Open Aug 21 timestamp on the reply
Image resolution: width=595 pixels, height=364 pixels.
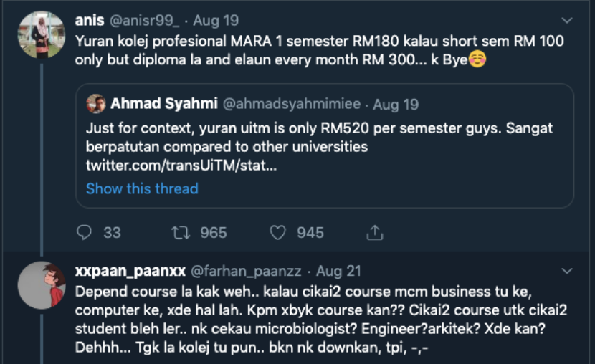pos(340,272)
